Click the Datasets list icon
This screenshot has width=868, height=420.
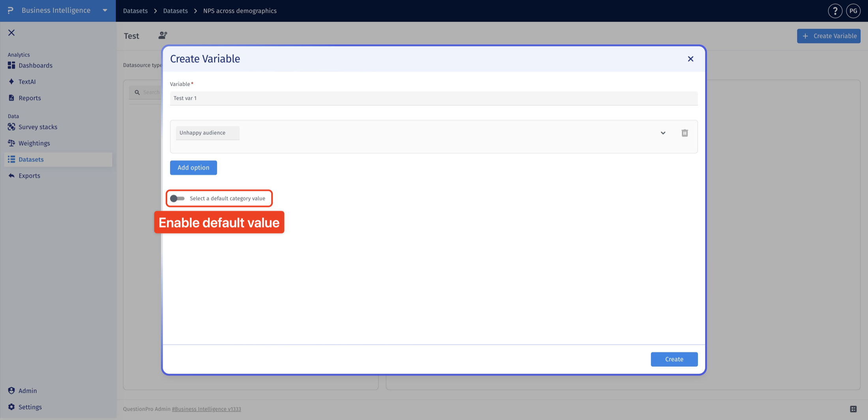click(11, 159)
